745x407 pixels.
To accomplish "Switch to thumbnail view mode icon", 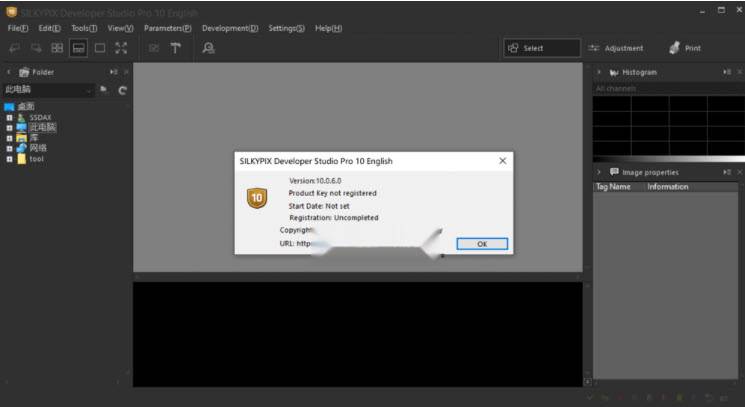I will [57, 48].
